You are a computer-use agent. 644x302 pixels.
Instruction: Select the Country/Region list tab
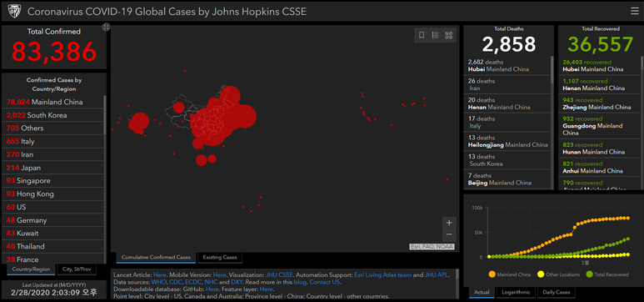[31, 269]
